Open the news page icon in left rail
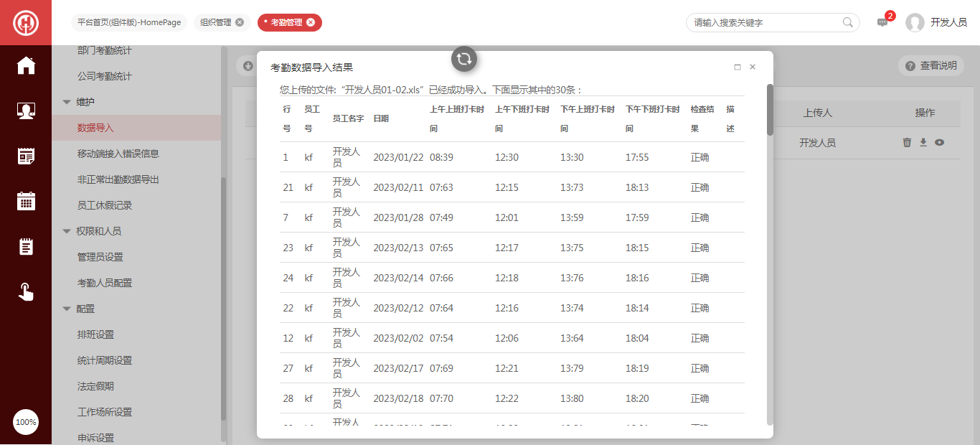Image resolution: width=980 pixels, height=445 pixels. click(x=26, y=156)
